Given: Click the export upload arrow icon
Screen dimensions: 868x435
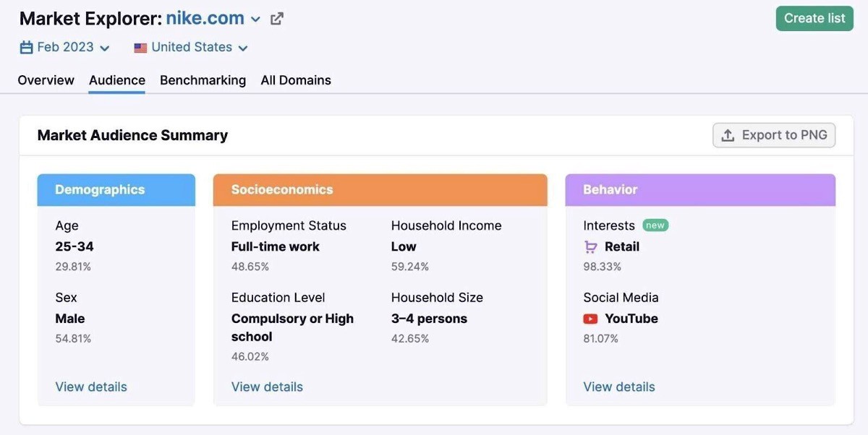Looking at the screenshot, I should tap(728, 135).
